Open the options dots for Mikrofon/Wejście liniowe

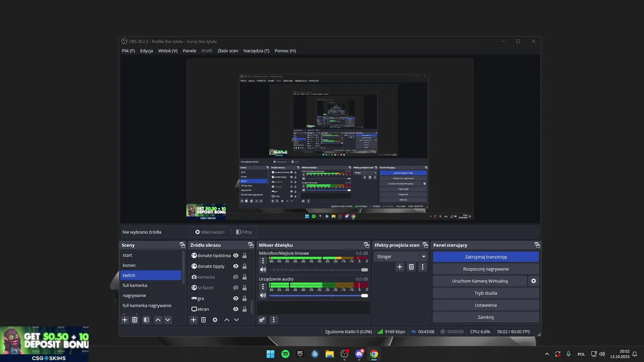[263, 260]
